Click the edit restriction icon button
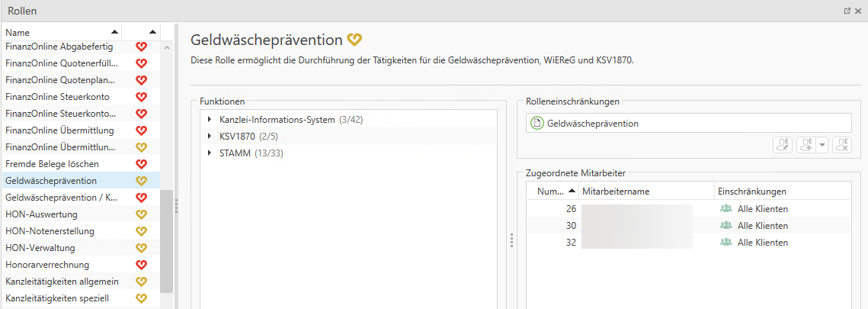Screen dimensions: 868x309 click(x=783, y=145)
